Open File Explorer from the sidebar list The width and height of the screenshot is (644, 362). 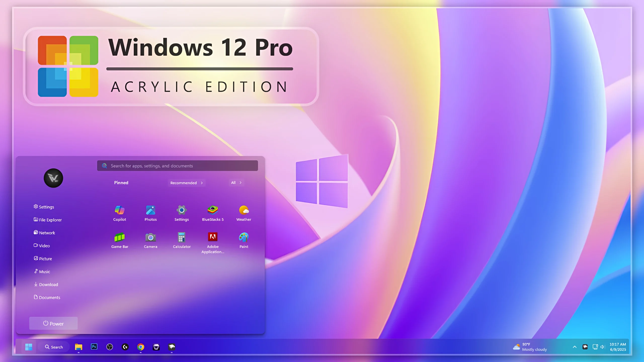click(x=48, y=220)
